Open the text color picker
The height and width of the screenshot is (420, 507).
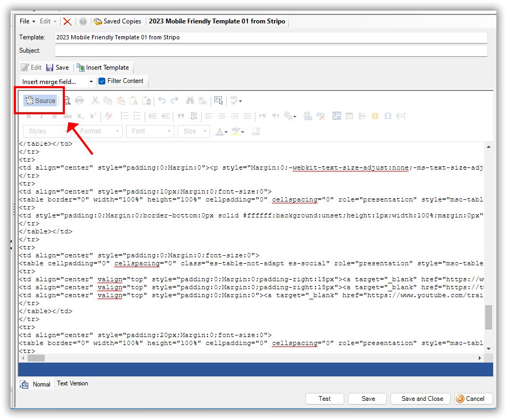pos(221,131)
